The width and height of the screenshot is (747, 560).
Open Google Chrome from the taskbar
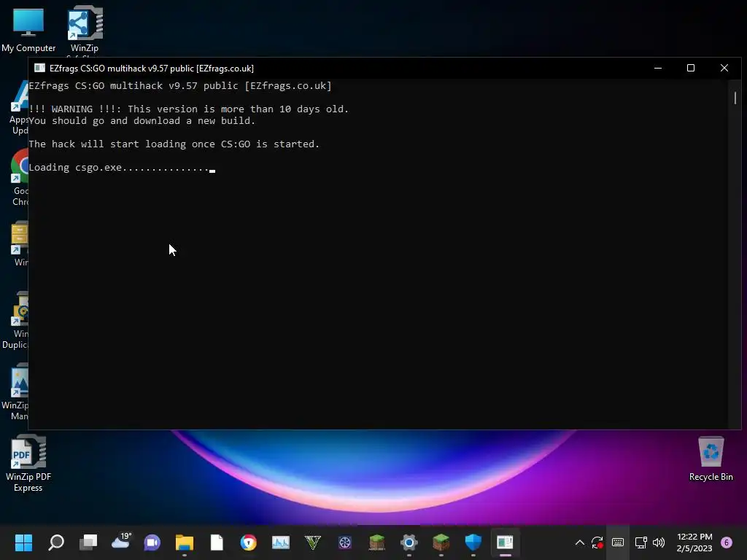coord(249,542)
